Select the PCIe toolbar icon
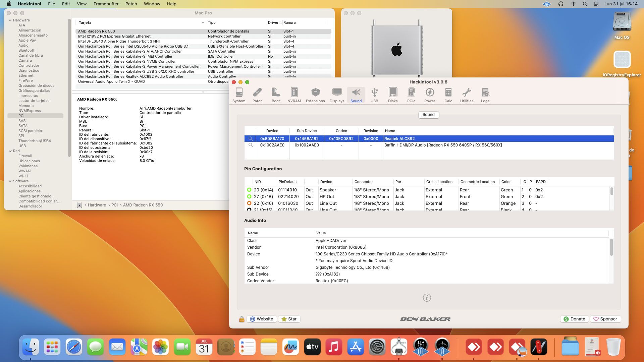This screenshot has height=362, width=644. tap(411, 95)
